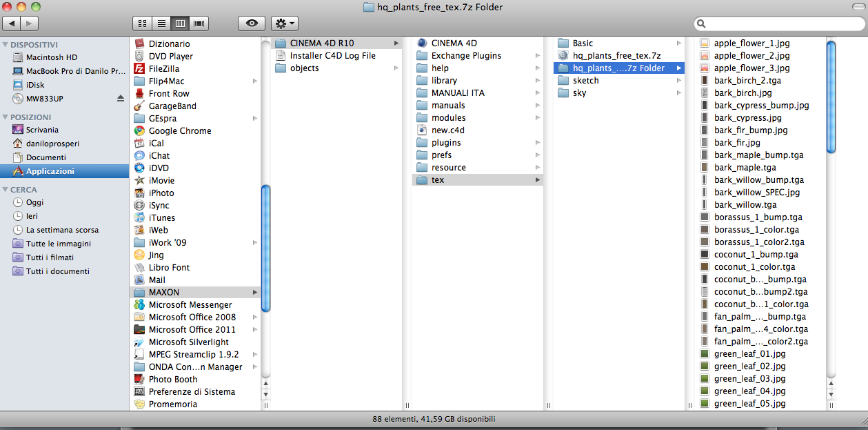Expand the iWork '09 folder arrow
Image resolution: width=868 pixels, height=430 pixels.
click(x=255, y=242)
